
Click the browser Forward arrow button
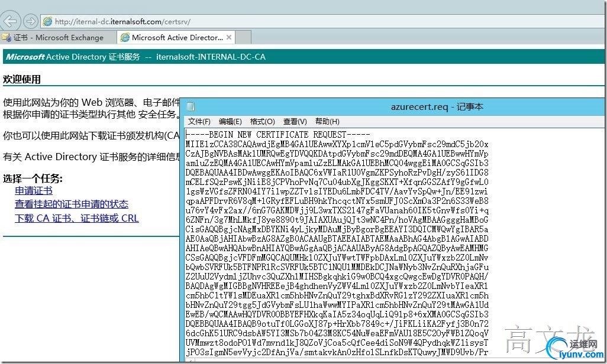(x=30, y=21)
